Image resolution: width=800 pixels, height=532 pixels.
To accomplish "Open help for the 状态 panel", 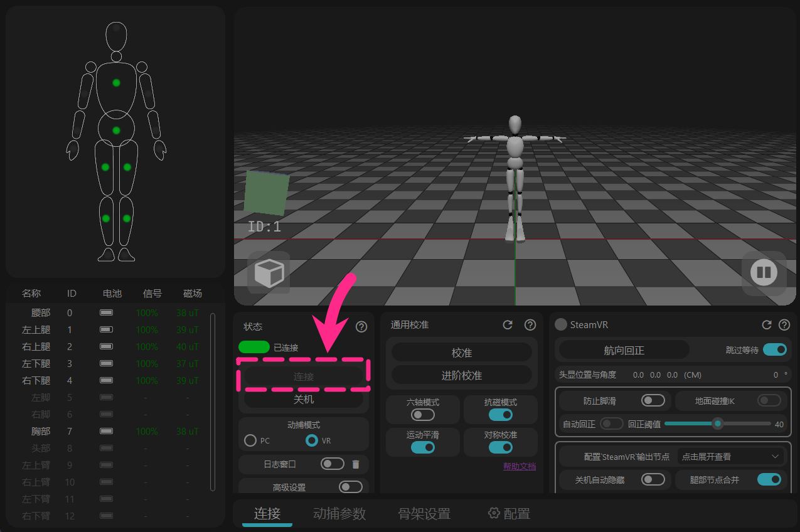I will coord(361,326).
